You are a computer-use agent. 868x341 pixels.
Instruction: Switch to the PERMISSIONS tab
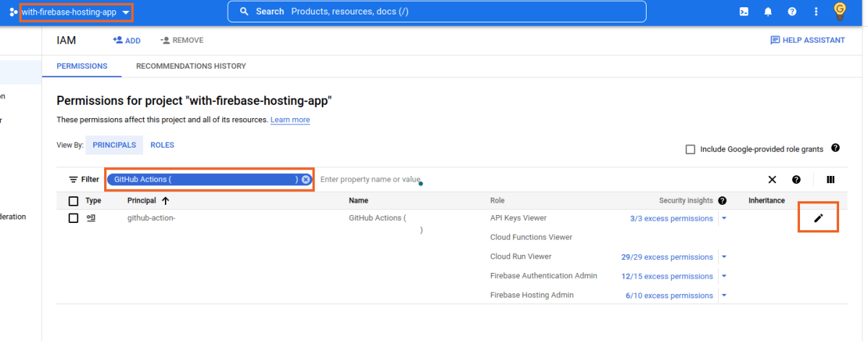[x=82, y=66]
